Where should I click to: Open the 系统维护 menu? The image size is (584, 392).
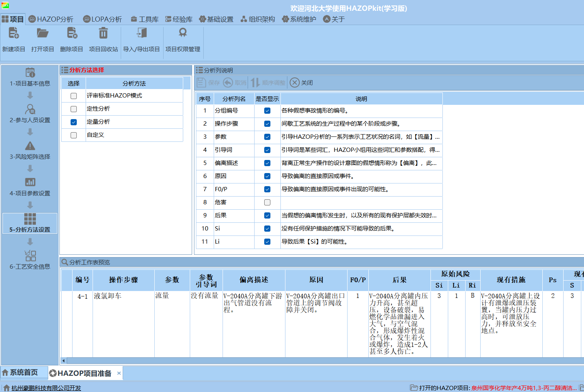point(299,19)
